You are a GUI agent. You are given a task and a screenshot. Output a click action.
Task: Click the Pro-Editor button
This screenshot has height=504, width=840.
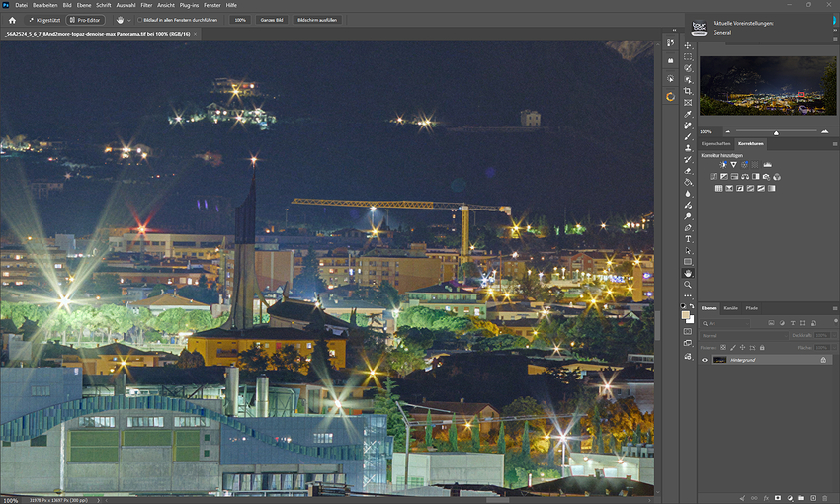85,20
